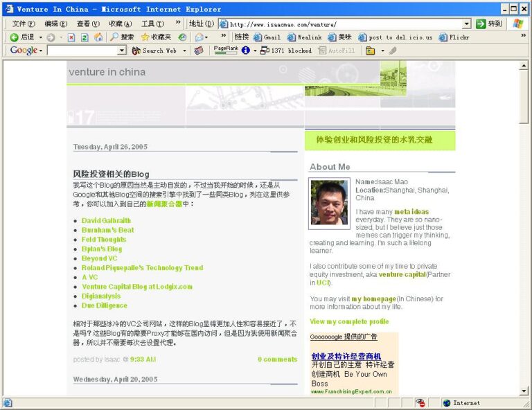Screen dimensions: 532x410
Task: Open the Search (搜索) magnifier button
Action: pos(122,37)
